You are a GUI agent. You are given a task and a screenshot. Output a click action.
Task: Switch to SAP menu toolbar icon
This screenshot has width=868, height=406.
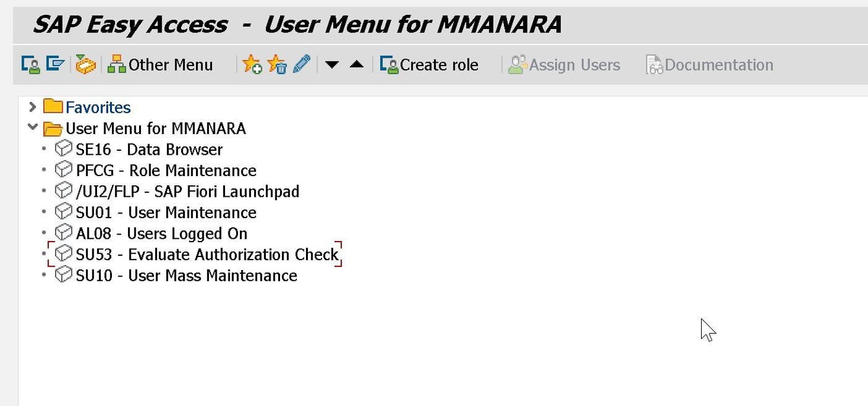tap(56, 65)
